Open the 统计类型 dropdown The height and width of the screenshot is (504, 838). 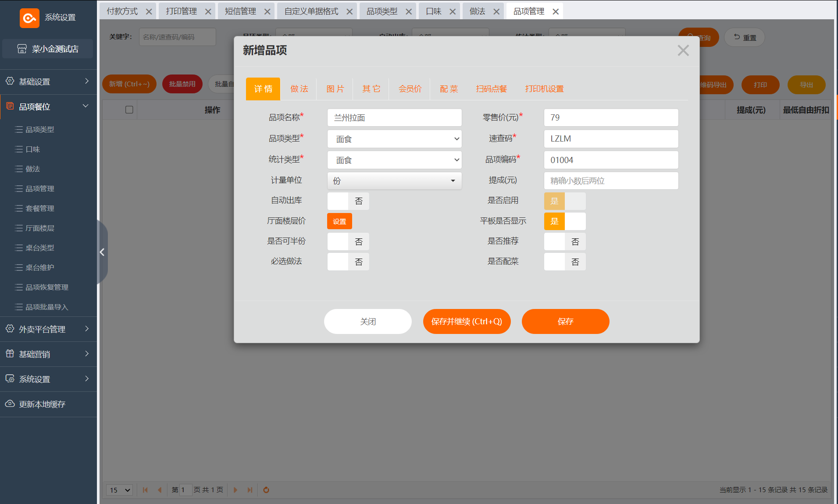pos(395,160)
